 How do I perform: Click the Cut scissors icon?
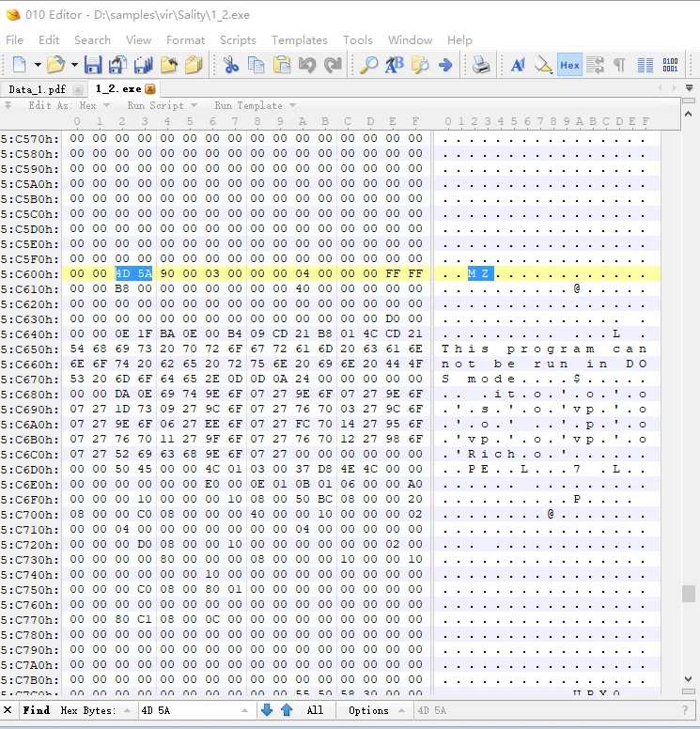pos(230,65)
